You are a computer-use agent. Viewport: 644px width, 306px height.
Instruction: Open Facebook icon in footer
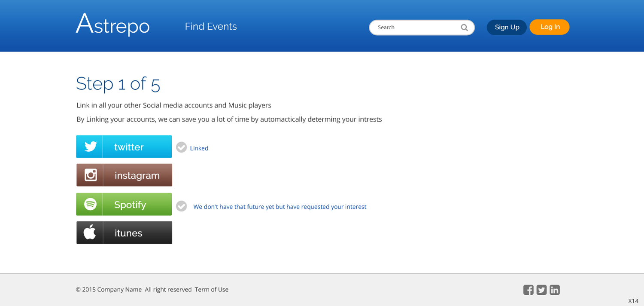click(529, 290)
